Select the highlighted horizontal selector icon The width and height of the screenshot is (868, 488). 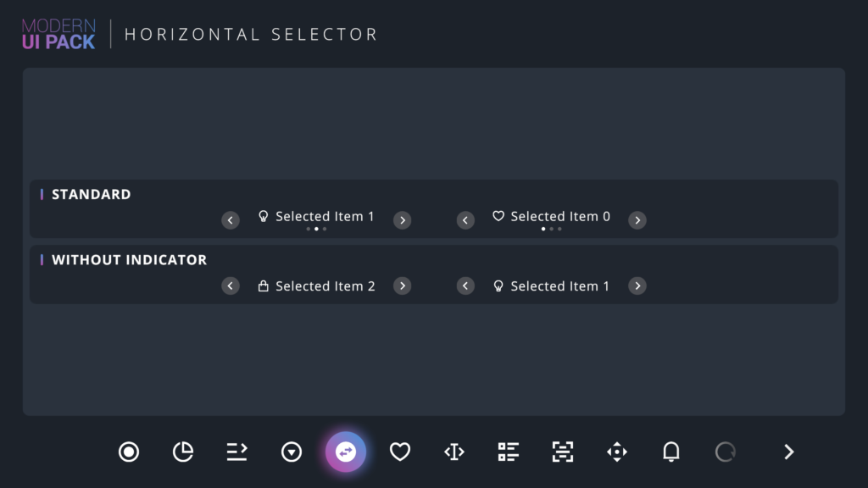click(x=346, y=452)
